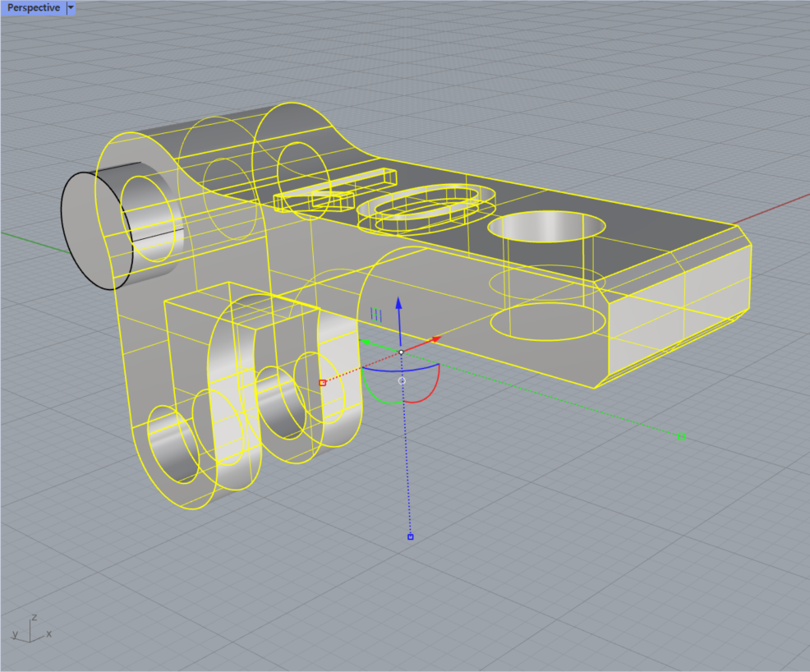Screen dimensions: 810x672
Task: Click the gumball green square scale handle
Action: 681,436
